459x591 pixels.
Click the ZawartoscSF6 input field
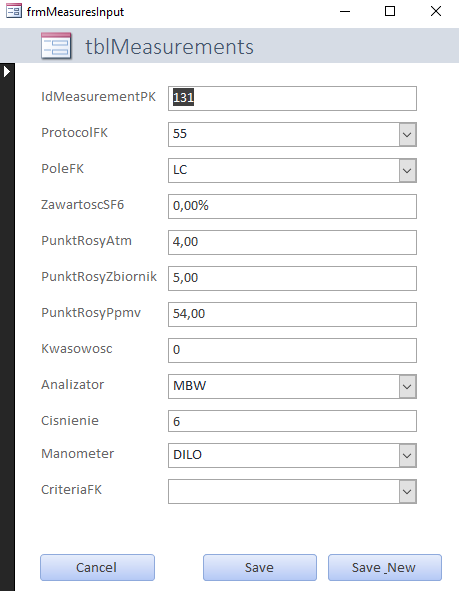pos(292,207)
